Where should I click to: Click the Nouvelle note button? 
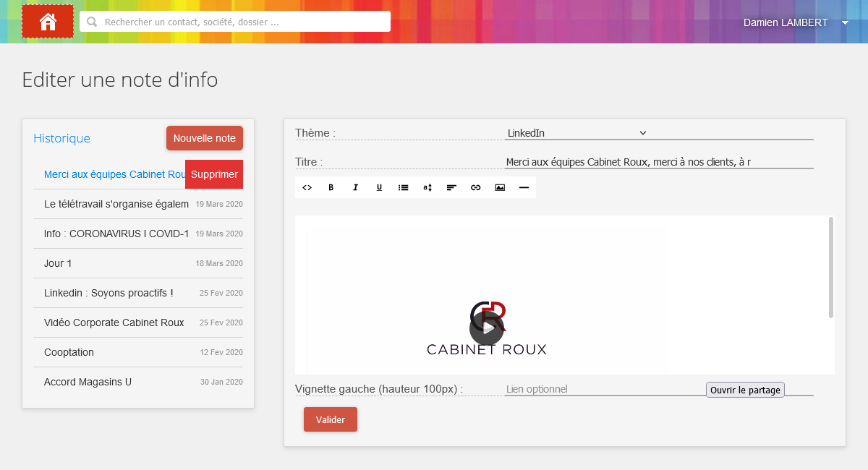(205, 138)
